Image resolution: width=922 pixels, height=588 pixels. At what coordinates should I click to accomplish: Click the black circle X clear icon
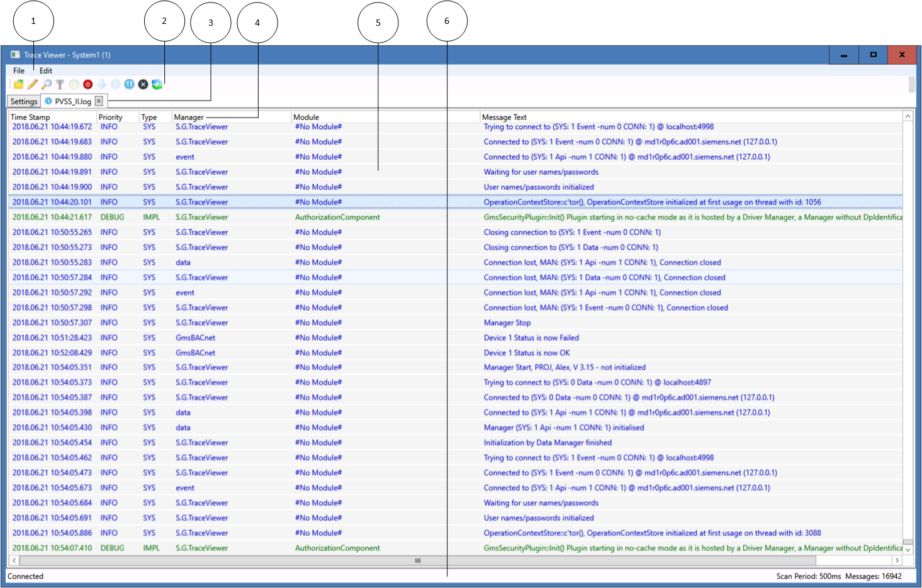tap(143, 84)
